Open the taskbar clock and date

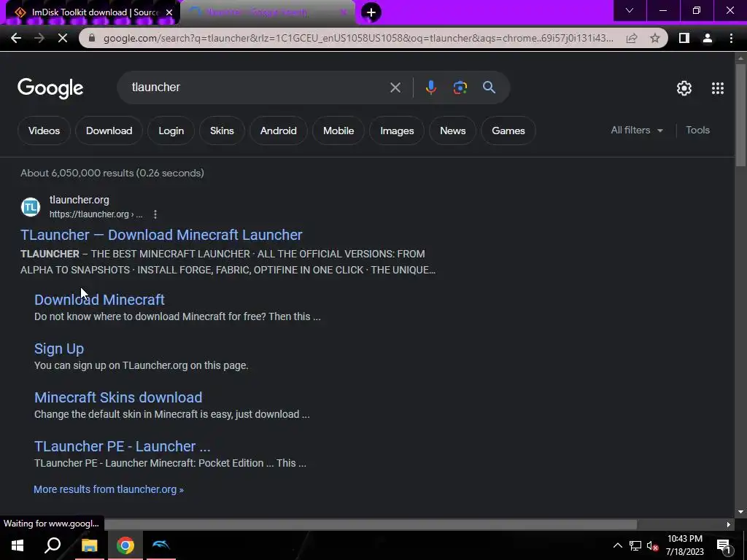click(684, 545)
